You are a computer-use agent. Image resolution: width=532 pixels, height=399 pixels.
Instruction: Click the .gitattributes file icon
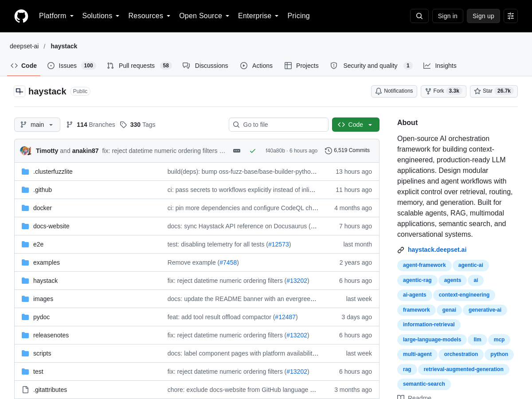pos(25,390)
